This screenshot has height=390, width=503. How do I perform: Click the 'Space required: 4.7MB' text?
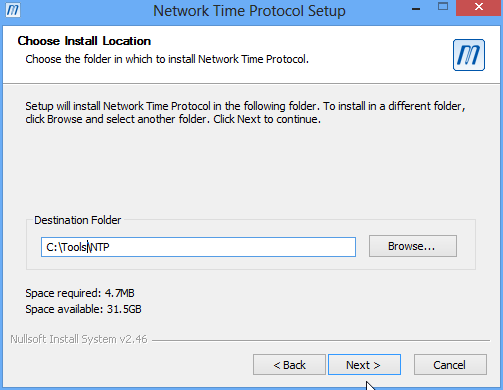pyautogui.click(x=80, y=293)
